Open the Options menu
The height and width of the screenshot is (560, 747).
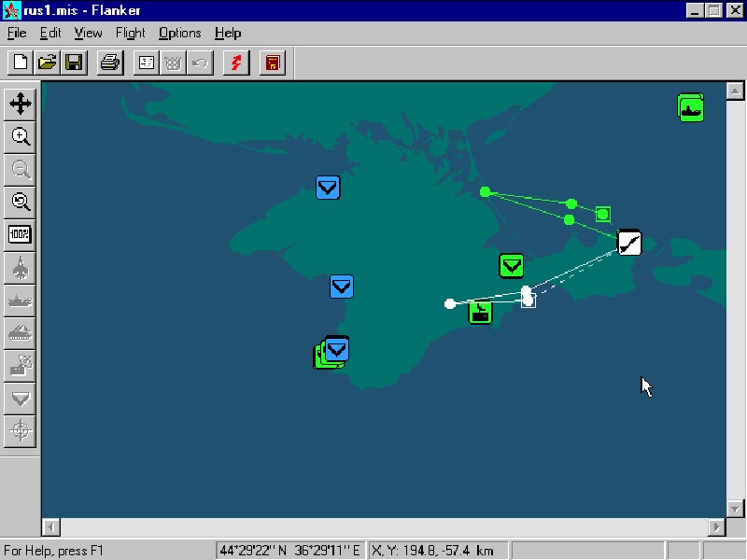(x=179, y=33)
